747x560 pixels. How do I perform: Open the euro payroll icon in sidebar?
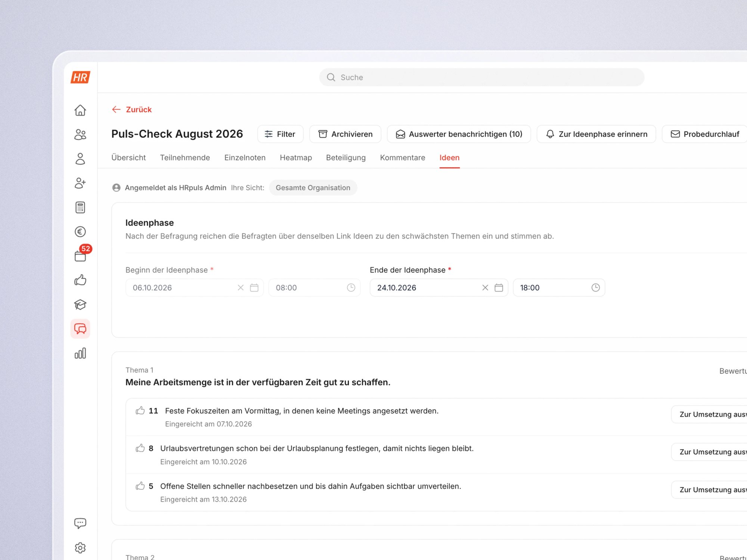[80, 231]
